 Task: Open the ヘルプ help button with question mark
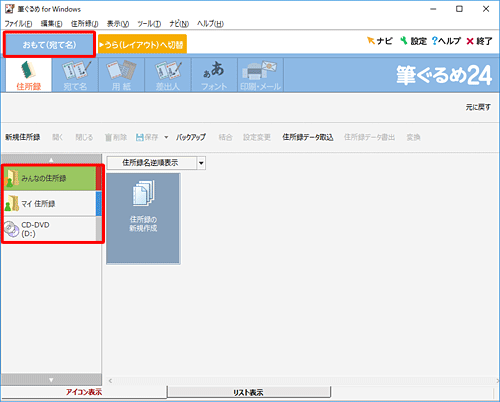pos(446,41)
